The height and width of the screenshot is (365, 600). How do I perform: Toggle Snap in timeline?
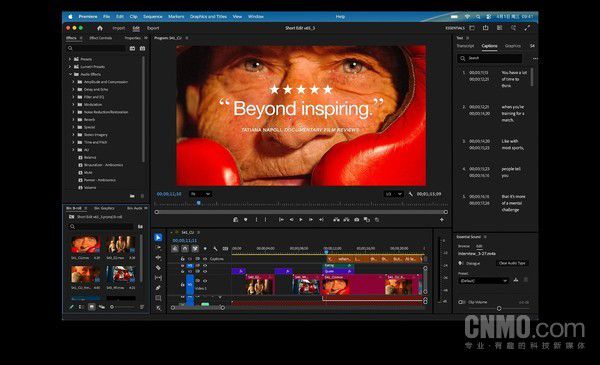(185, 249)
